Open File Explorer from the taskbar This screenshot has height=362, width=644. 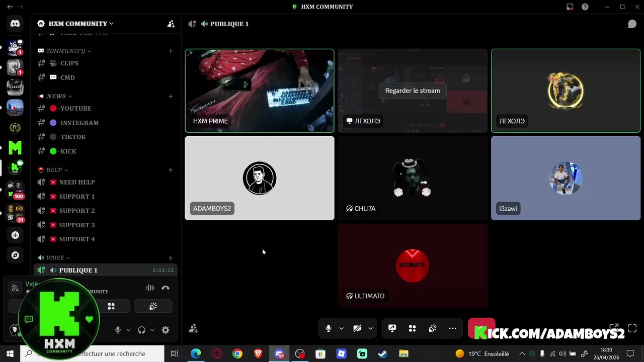click(404, 353)
